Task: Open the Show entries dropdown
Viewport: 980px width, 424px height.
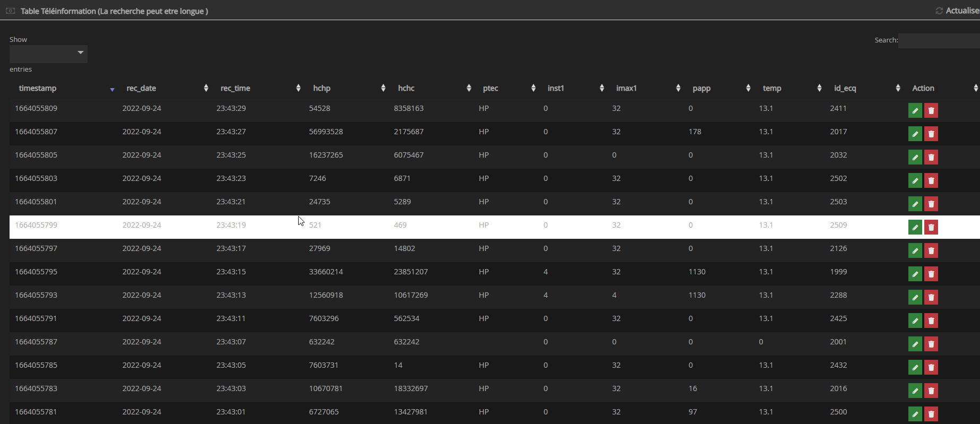Action: (48, 54)
